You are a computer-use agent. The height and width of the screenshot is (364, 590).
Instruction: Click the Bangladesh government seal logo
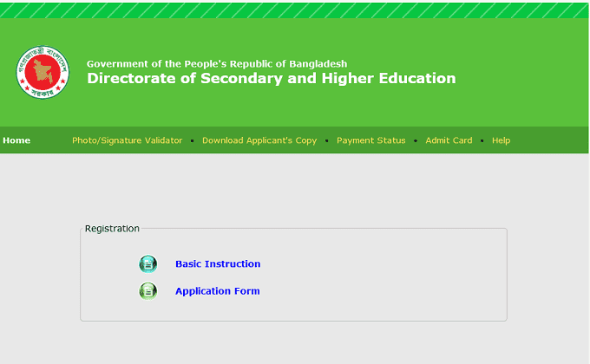point(39,72)
